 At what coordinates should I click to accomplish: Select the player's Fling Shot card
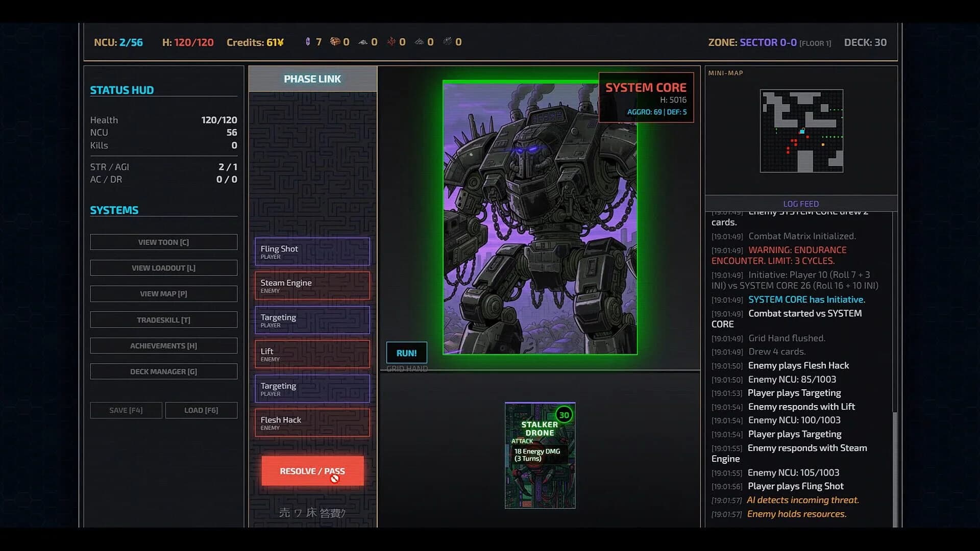312,252
